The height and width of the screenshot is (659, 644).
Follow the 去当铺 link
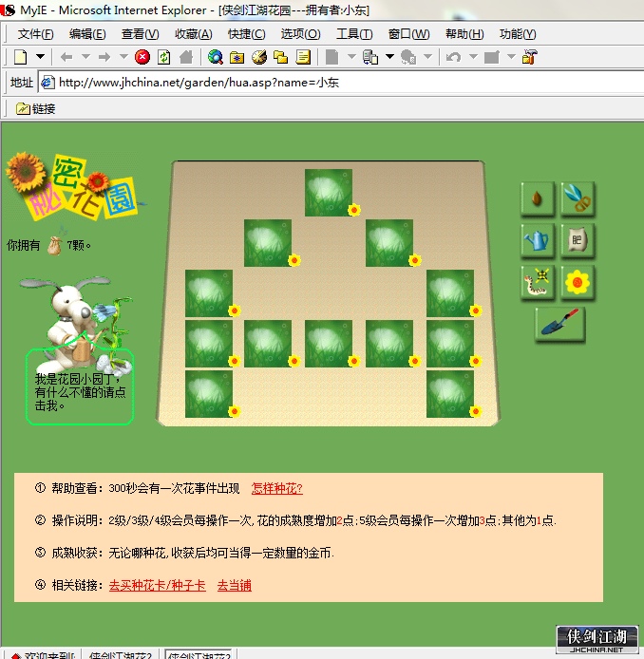[x=235, y=585]
